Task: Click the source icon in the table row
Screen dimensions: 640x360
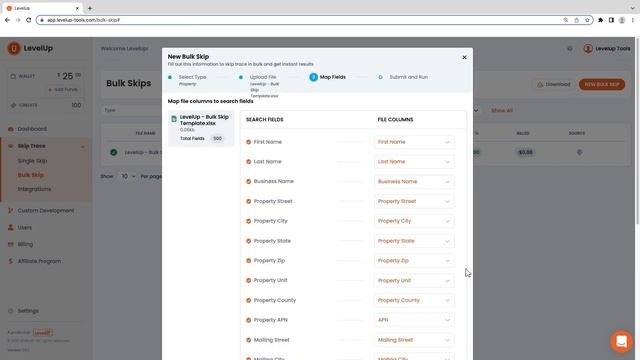Action: (580, 152)
